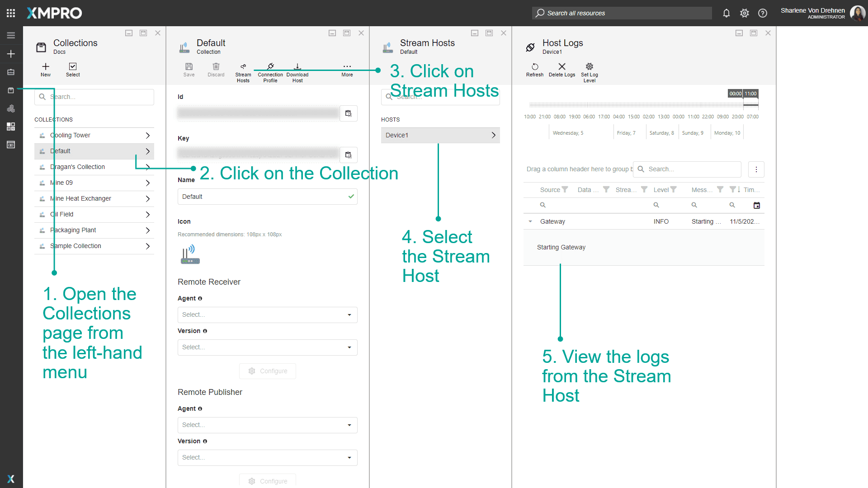Open the app launcher grid menu
This screenshot has width=868, height=488.
click(x=10, y=13)
